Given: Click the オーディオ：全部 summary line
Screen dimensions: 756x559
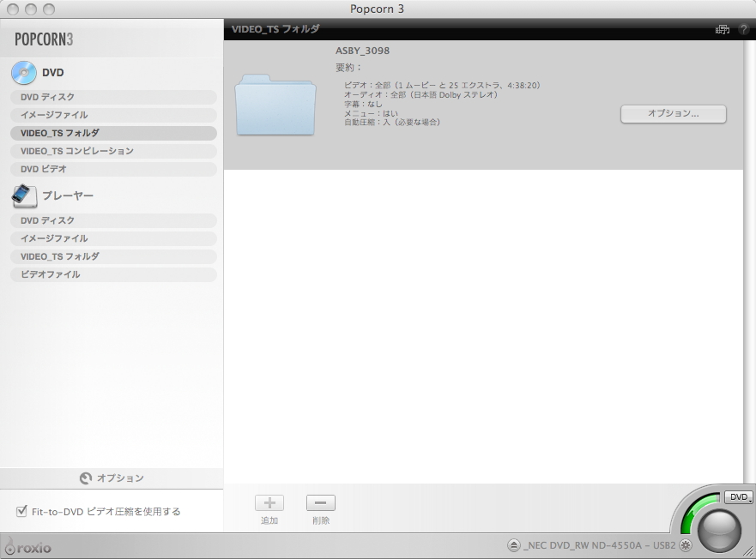Looking at the screenshot, I should [420, 94].
